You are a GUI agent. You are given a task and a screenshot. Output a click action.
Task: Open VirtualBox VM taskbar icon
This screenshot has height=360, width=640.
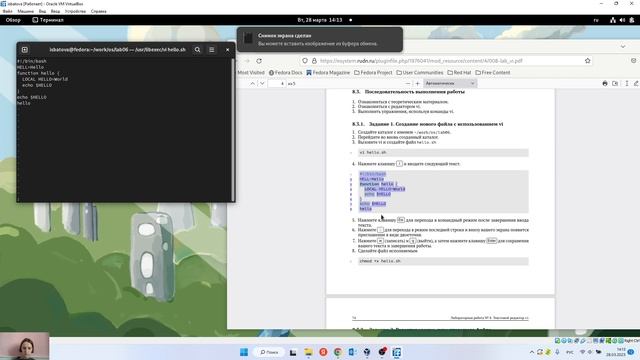396,352
